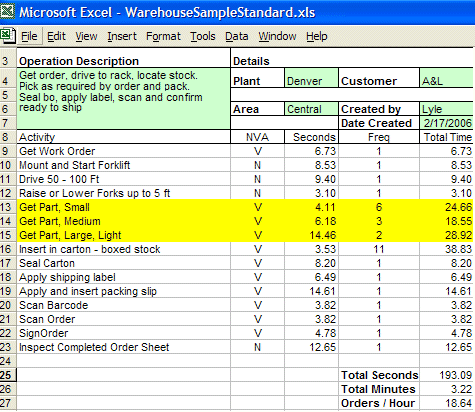This screenshot has width=475, height=412.
Task: Open the Format menu
Action: coord(163,36)
